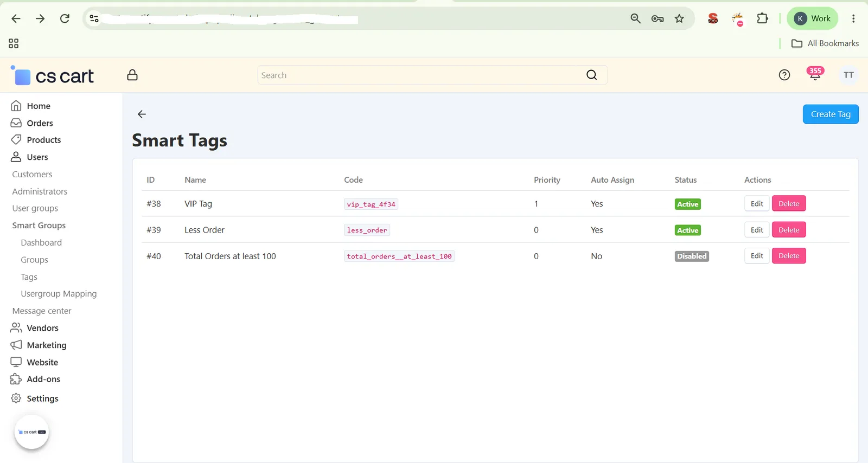
Task: Click the back arrow above Smart Tags
Action: [x=142, y=114]
